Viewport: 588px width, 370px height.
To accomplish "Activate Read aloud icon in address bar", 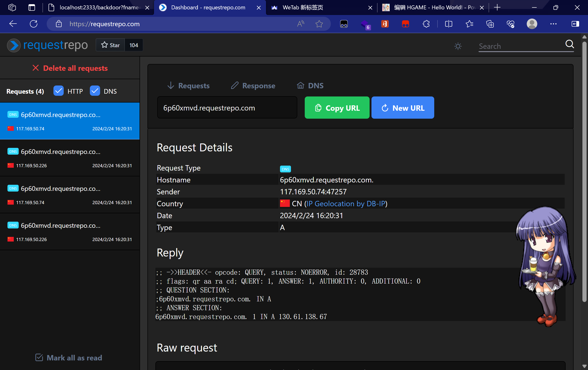I will pyautogui.click(x=301, y=24).
